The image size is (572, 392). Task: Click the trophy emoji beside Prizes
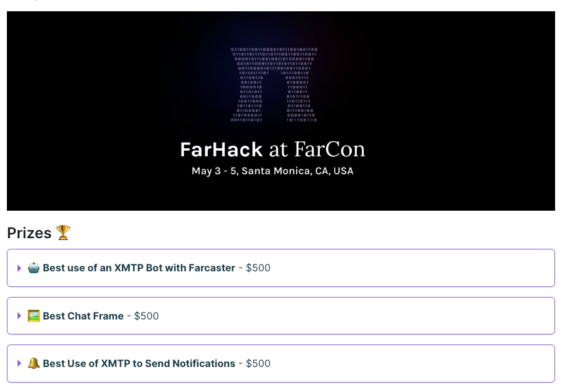point(63,233)
